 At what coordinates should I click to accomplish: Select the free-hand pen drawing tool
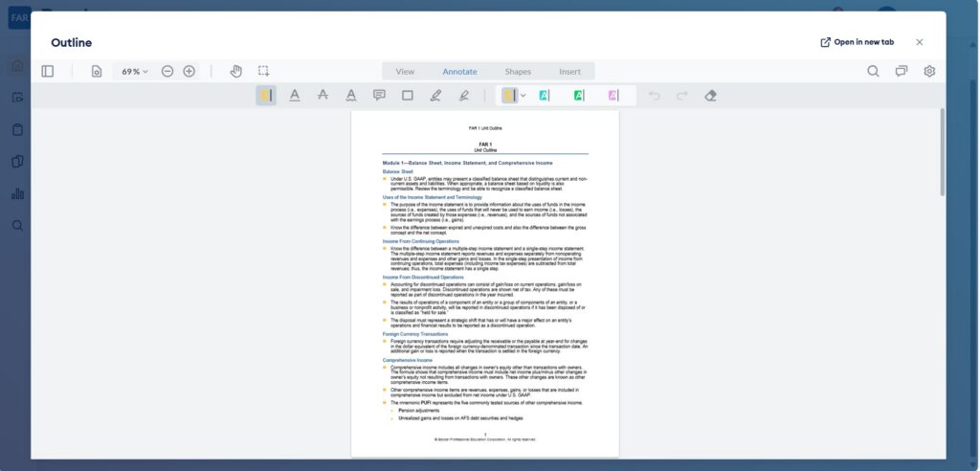435,96
